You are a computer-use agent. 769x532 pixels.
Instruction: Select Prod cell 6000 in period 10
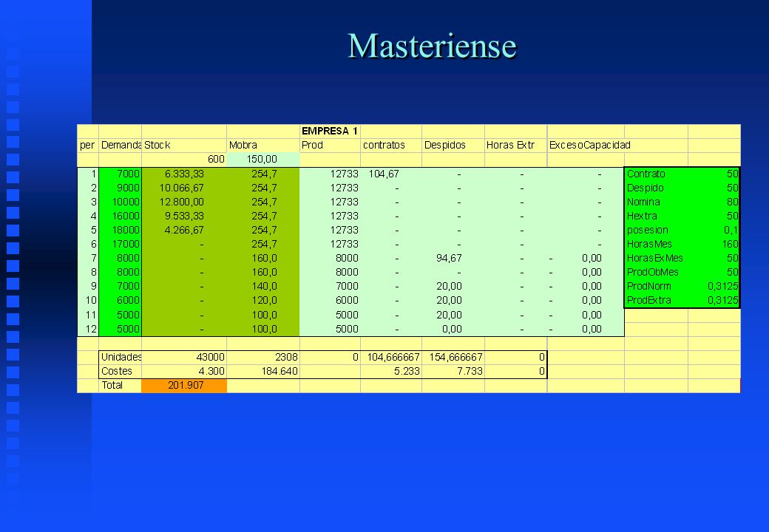pos(330,300)
